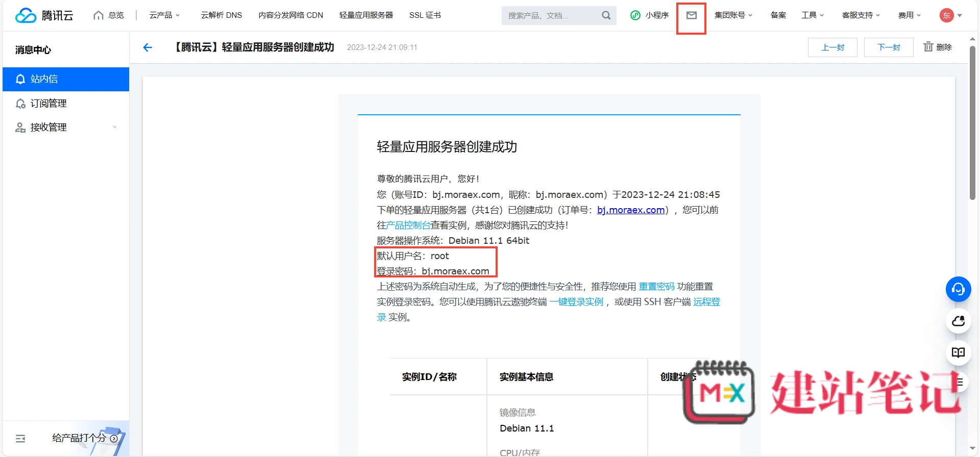Open the customer service headset icon
Screen dimensions: 980x457
click(958, 289)
